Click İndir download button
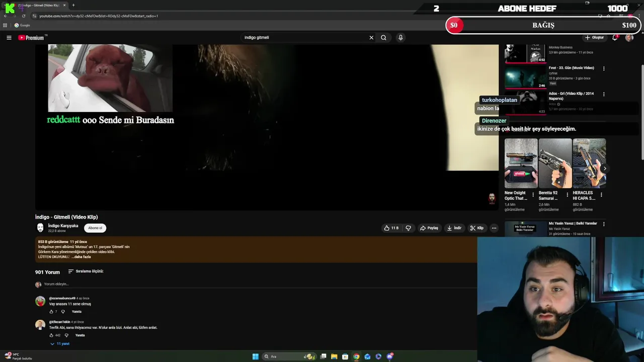Screen dimensions: 644x362 click(454, 228)
